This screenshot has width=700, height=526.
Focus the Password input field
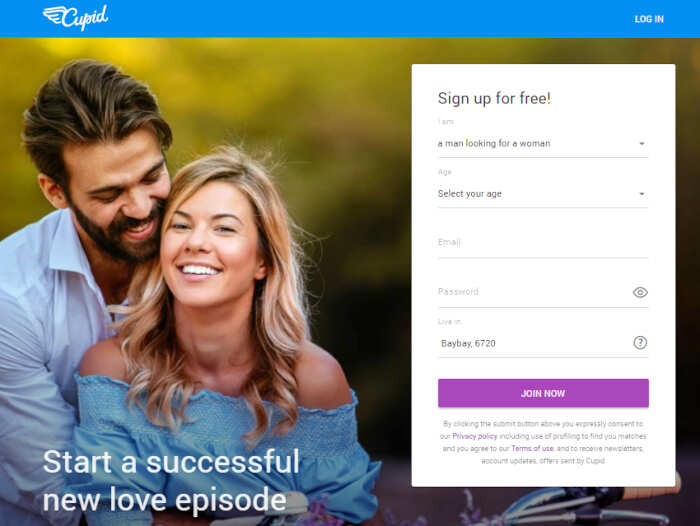[534, 292]
